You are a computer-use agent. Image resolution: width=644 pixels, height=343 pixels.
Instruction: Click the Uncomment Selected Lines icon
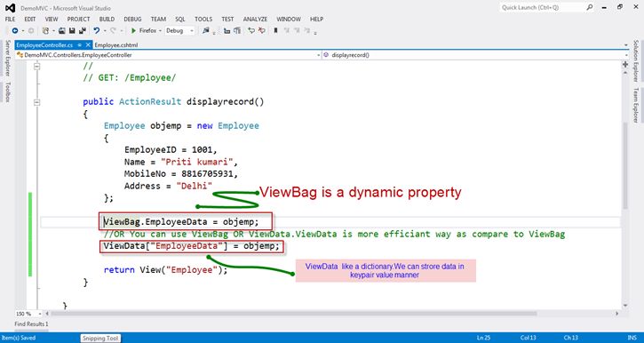coord(262,31)
